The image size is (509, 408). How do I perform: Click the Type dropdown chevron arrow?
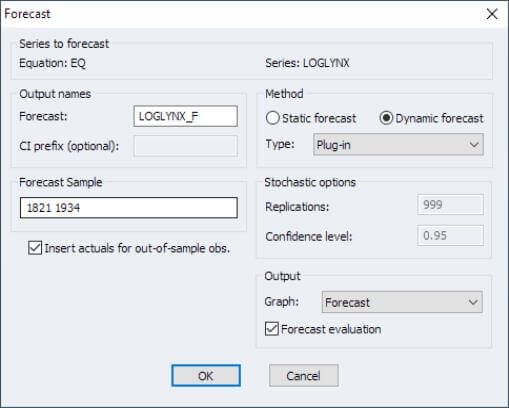pyautogui.click(x=474, y=145)
